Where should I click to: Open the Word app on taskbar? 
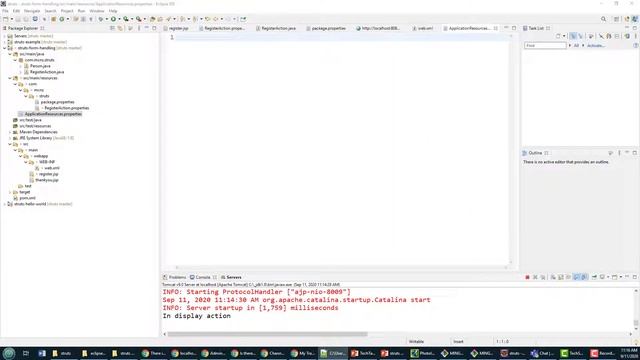[42, 353]
